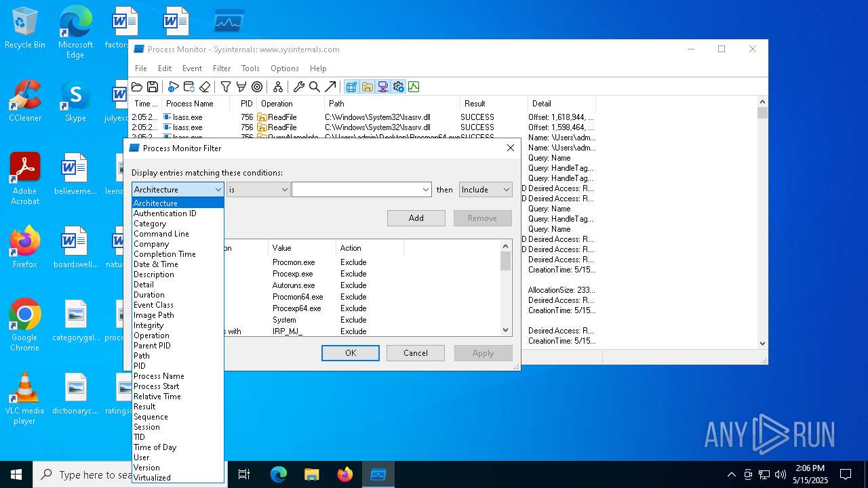
Task: Open the Event menu
Action: click(x=192, y=68)
